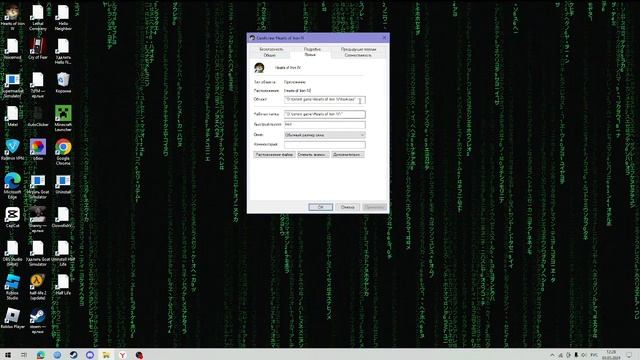This screenshot has height=360, width=640.
Task: Show hidden system tray icons
Action: click(552, 355)
